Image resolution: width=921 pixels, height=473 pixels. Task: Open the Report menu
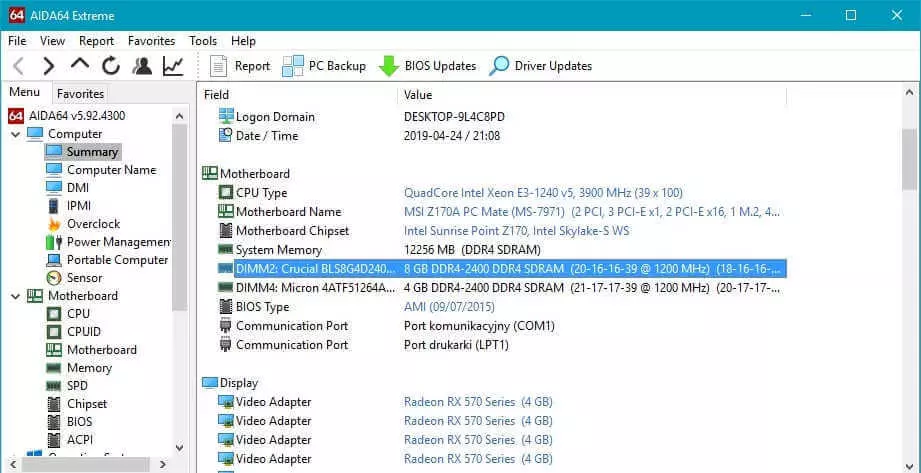coord(96,41)
